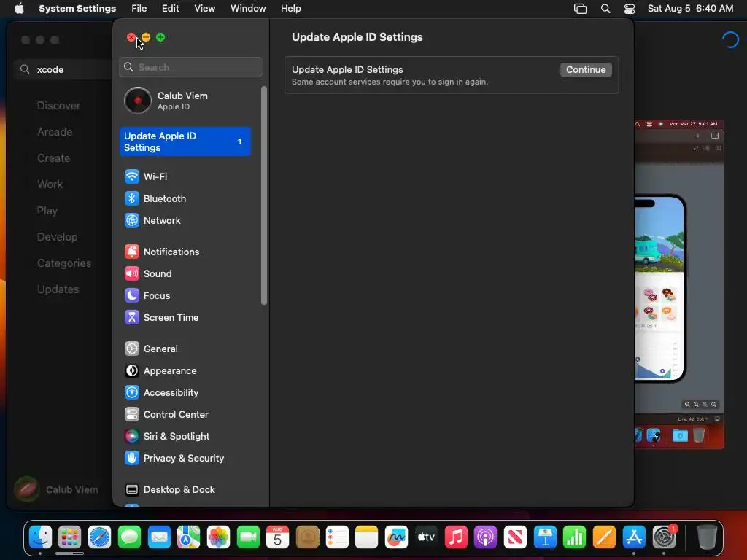Image resolution: width=747 pixels, height=560 pixels.
Task: Open Podcasts from the Dock
Action: point(485,537)
